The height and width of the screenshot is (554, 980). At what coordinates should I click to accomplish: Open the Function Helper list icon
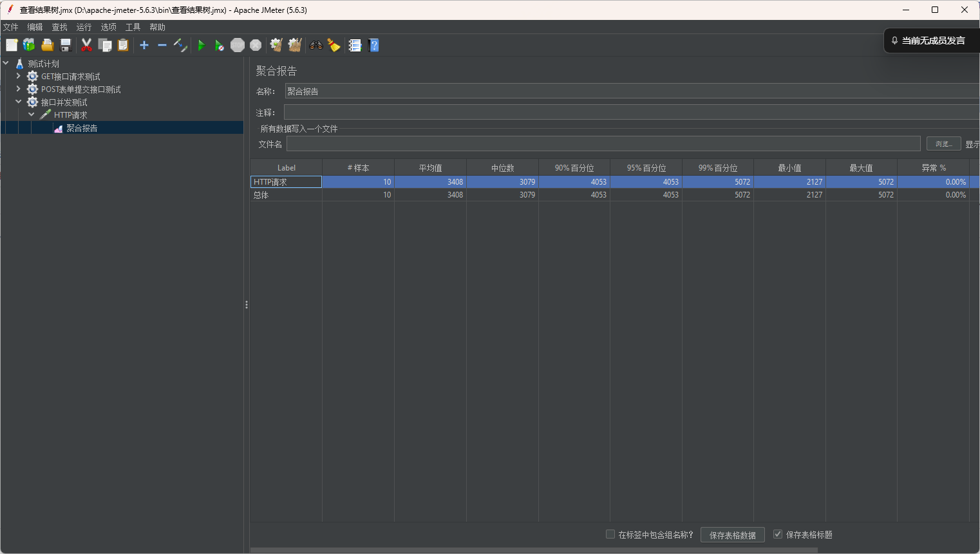(x=355, y=45)
